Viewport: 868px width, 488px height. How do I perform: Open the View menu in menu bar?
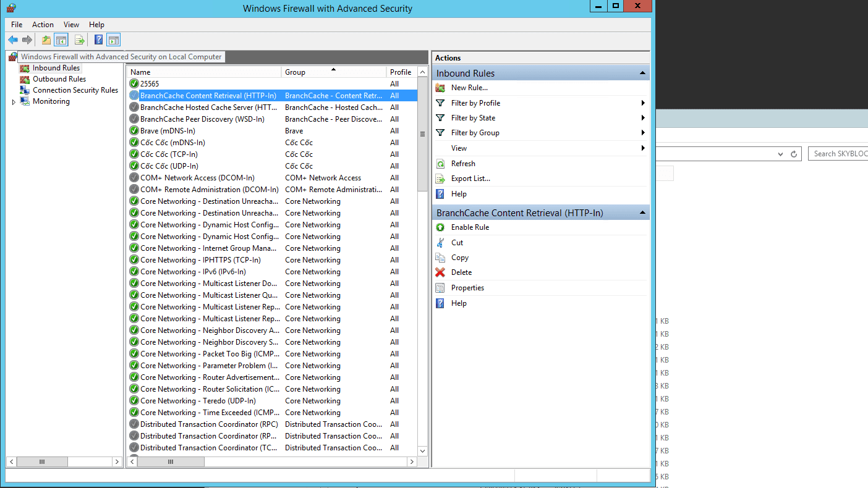point(71,25)
